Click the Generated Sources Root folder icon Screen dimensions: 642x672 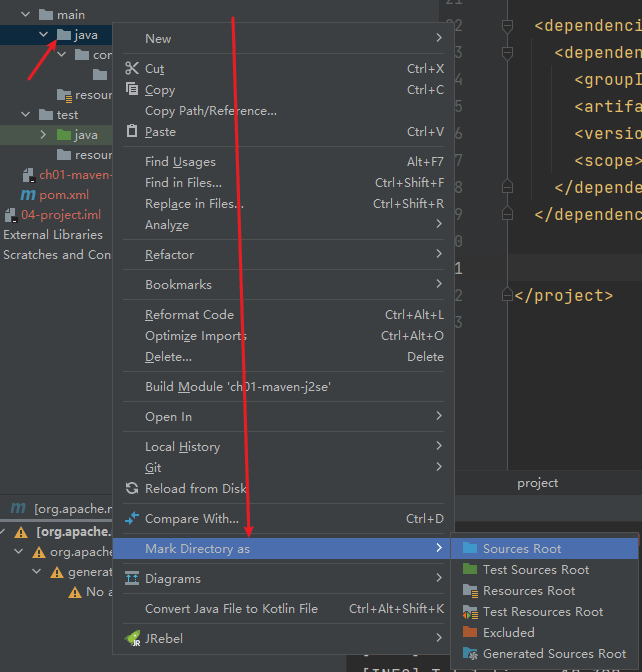point(471,654)
